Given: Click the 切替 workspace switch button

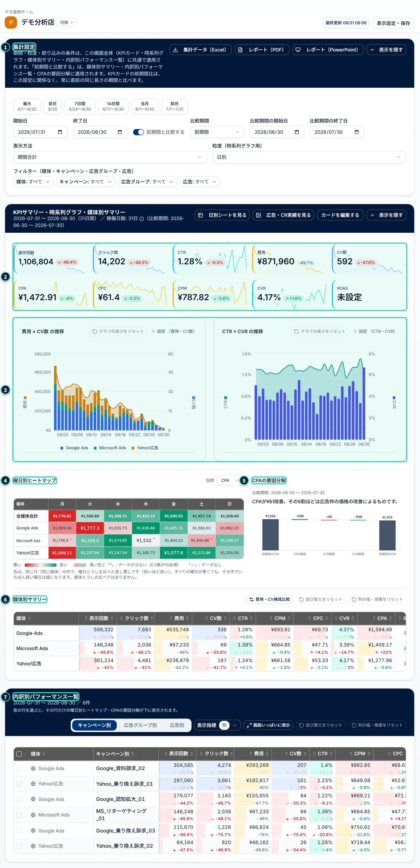Looking at the screenshot, I should [x=67, y=22].
